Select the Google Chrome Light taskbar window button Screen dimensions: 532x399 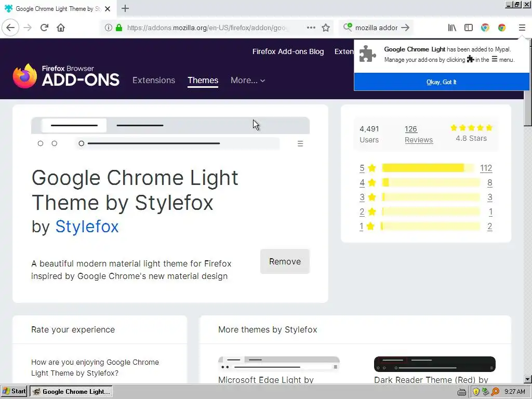(x=71, y=391)
